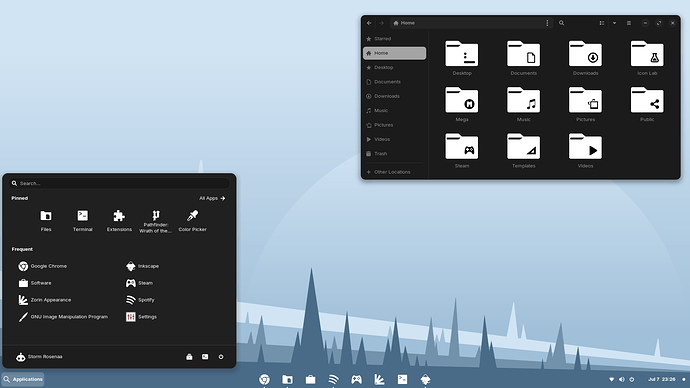Screen dimensions: 690x388
Task: Open the volume indicator in the system tray
Action: (x=622, y=379)
